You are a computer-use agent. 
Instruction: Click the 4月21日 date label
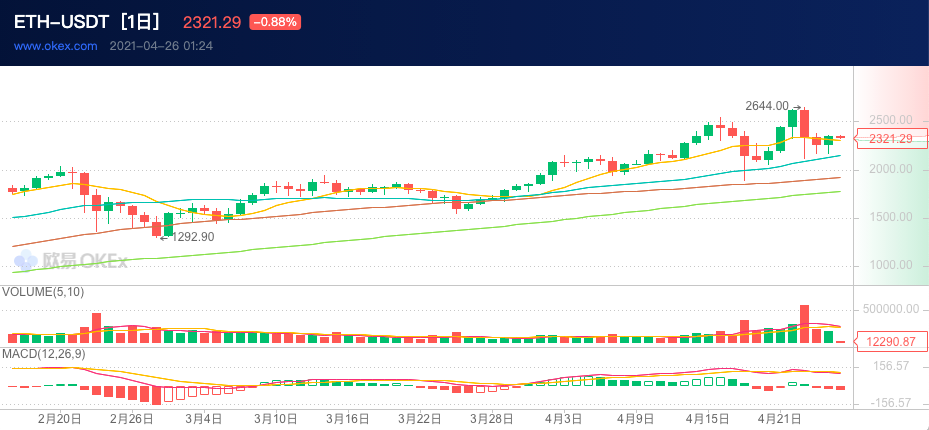pos(778,418)
